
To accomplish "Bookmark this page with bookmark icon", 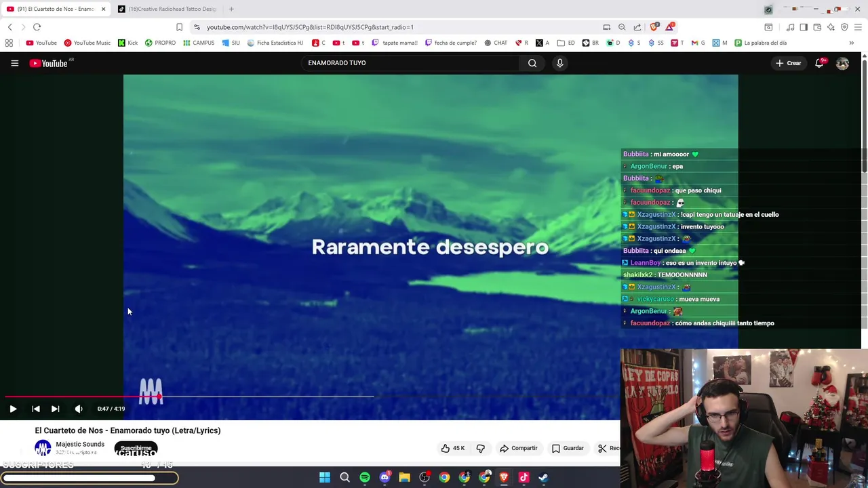I will 179,27.
